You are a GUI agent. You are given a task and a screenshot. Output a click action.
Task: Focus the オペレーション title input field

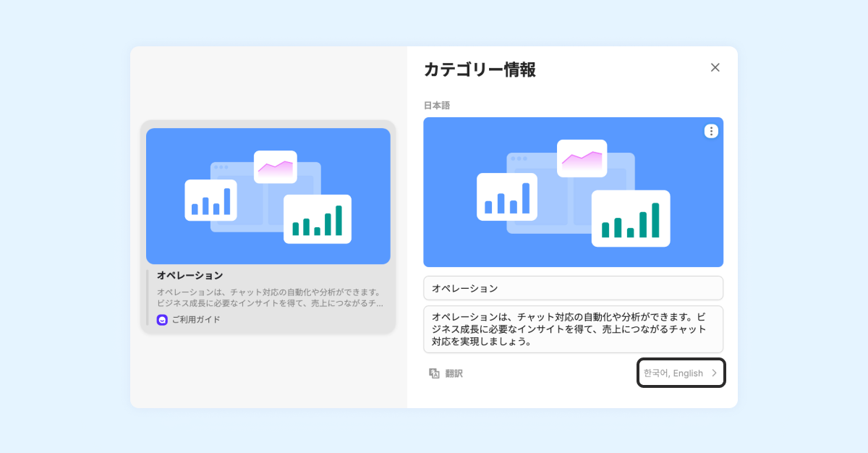tap(573, 288)
